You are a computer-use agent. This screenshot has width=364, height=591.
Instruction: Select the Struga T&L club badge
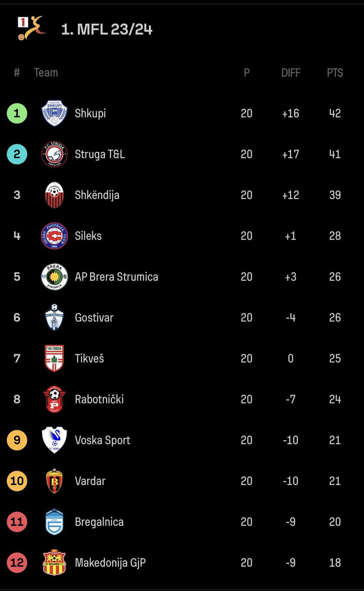(x=54, y=154)
